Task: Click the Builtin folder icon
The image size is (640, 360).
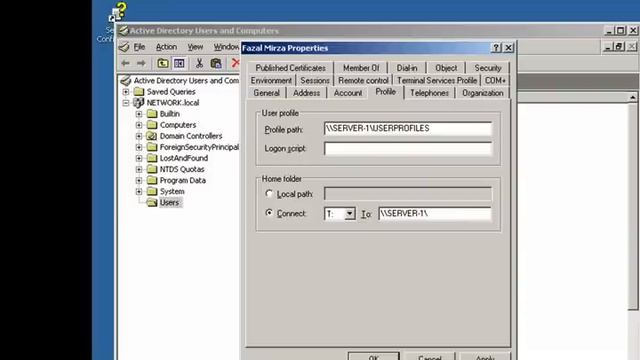Action: [152, 114]
